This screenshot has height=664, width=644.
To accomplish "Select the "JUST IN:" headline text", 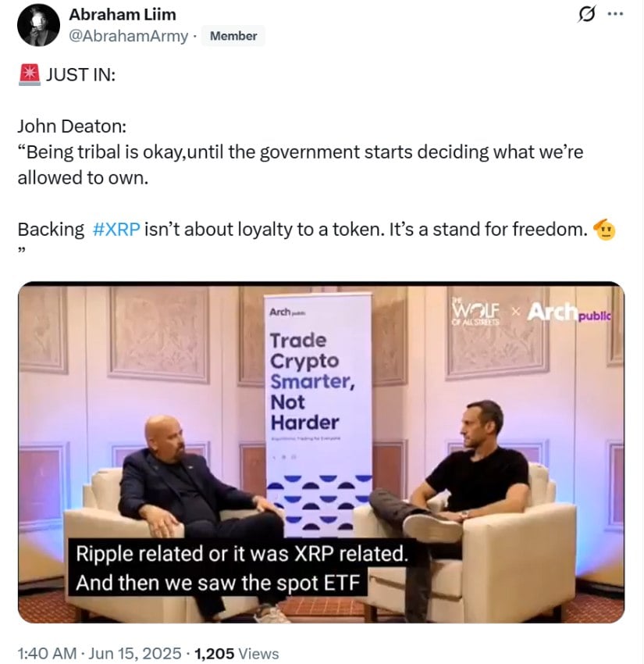I will 81,75.
